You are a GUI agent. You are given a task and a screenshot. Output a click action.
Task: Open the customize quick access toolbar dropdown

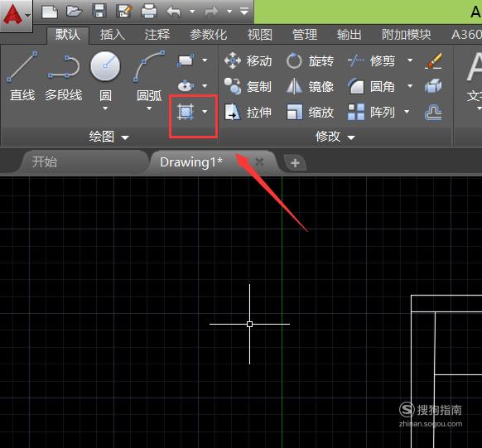[244, 12]
